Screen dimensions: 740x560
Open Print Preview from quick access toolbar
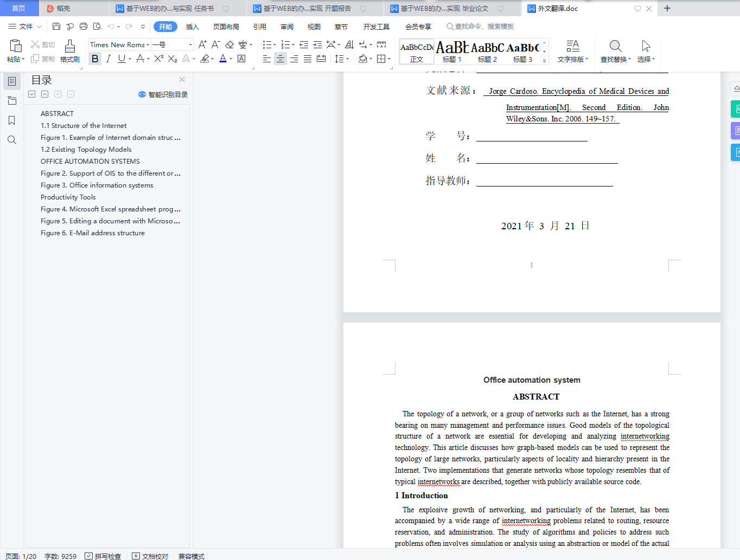tap(97, 27)
